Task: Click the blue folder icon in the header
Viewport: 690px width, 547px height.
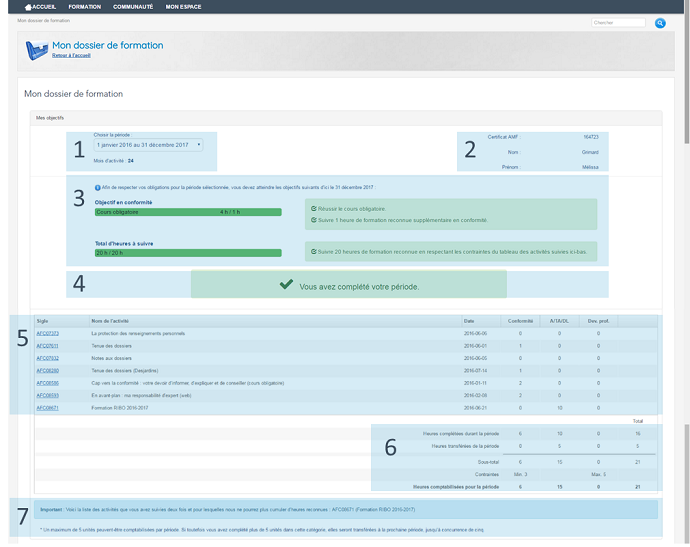Action: (x=37, y=50)
